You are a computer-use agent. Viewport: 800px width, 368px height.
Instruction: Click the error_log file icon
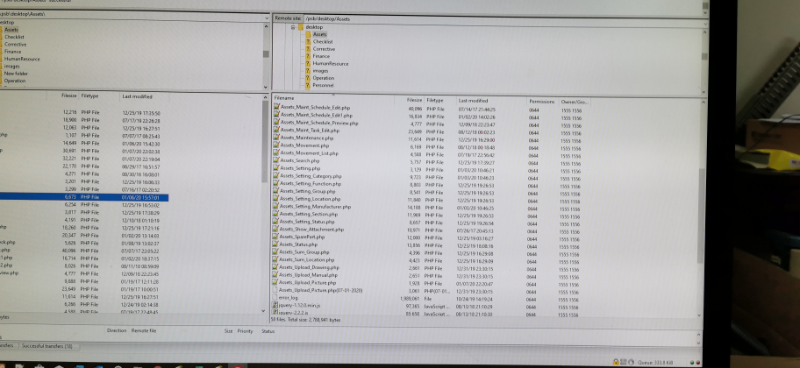[276, 297]
